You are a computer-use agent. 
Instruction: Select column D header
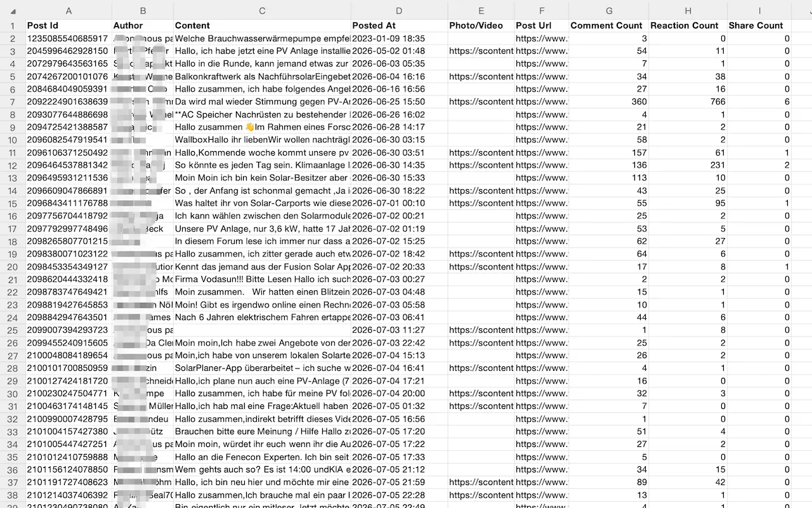point(399,11)
